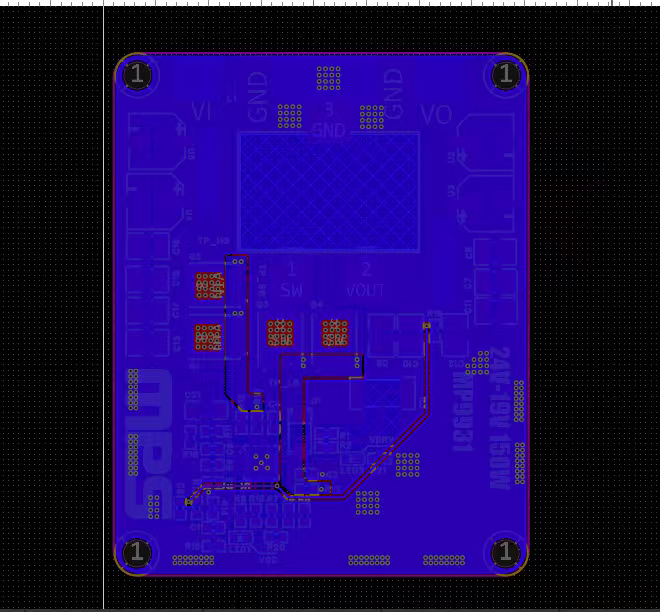This screenshot has width=660, height=612.
Task: Select the VO silkscreen label
Action: (x=436, y=115)
